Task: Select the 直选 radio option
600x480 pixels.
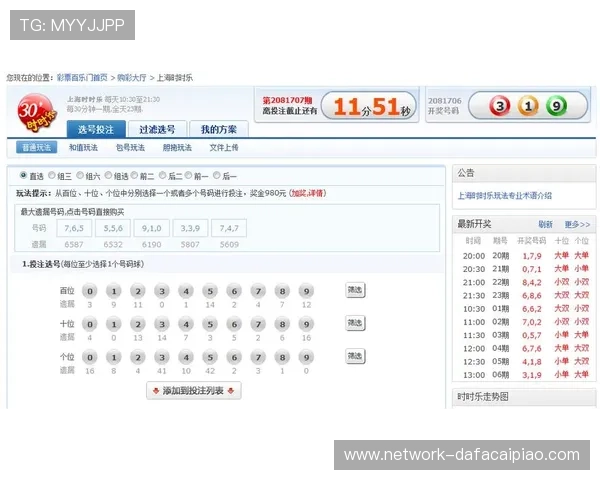Action: coord(23,175)
